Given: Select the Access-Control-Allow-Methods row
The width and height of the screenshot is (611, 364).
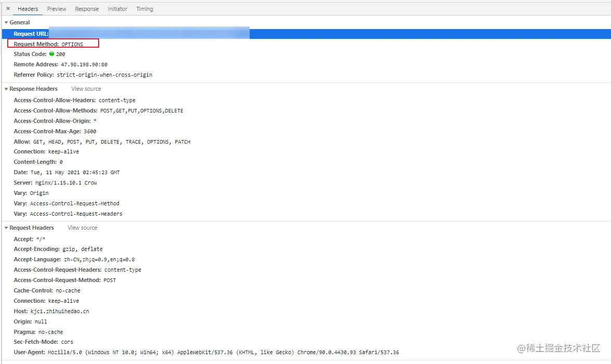Looking at the screenshot, I should coord(98,110).
